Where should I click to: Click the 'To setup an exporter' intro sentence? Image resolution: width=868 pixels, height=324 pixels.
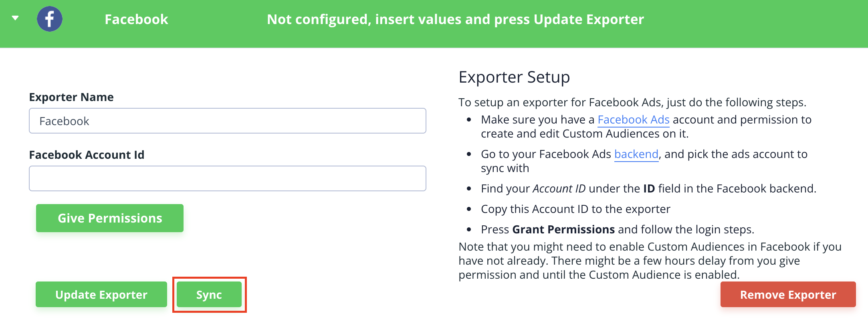coord(632,102)
